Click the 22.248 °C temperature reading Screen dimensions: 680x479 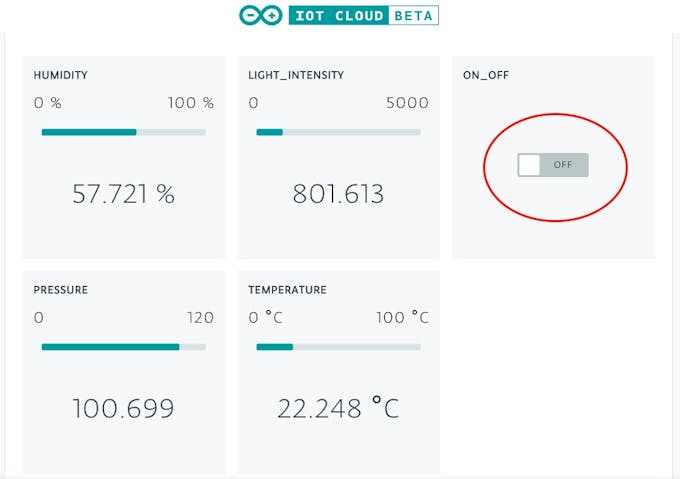coord(338,408)
